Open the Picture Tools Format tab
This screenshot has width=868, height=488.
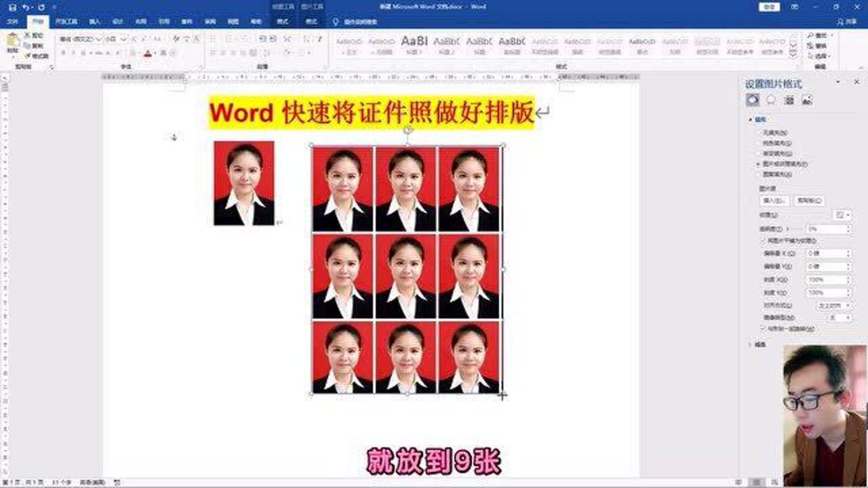311,22
